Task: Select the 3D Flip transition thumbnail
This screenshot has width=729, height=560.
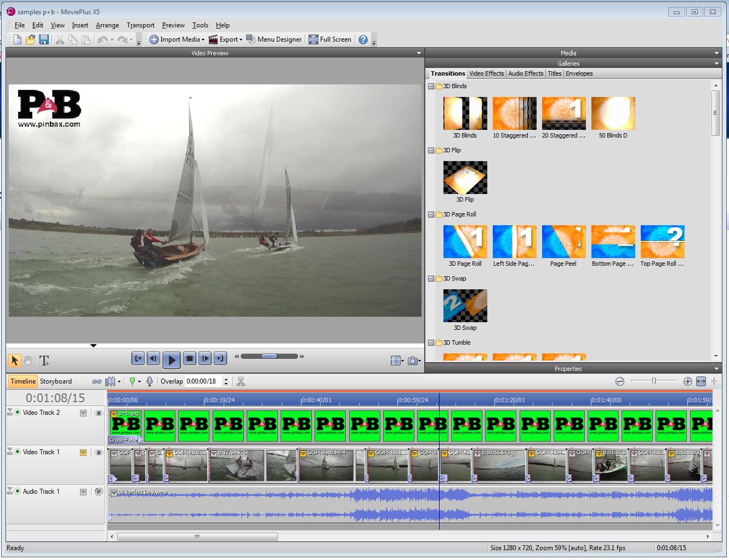Action: click(x=465, y=178)
